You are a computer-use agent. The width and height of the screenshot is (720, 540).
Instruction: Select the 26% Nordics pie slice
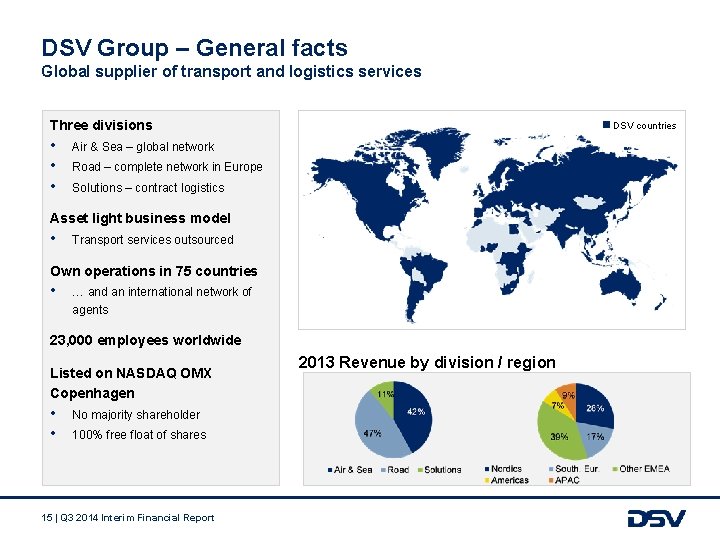[595, 404]
